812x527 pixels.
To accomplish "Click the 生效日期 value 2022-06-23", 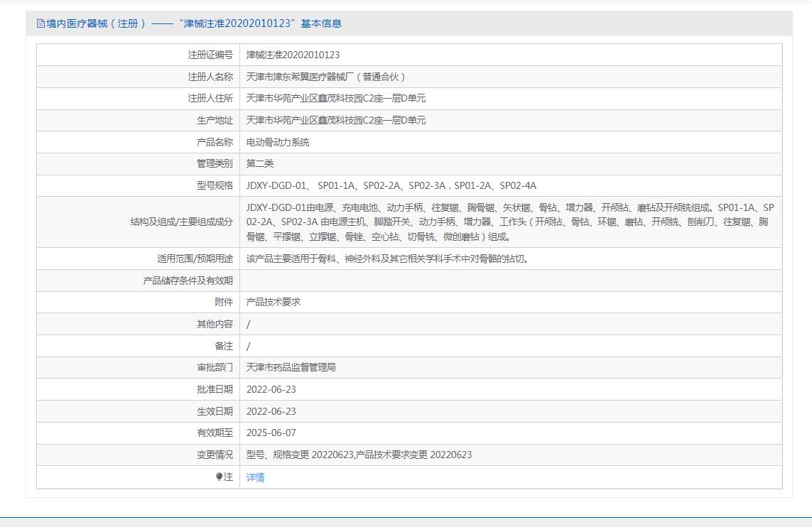I will point(271,411).
